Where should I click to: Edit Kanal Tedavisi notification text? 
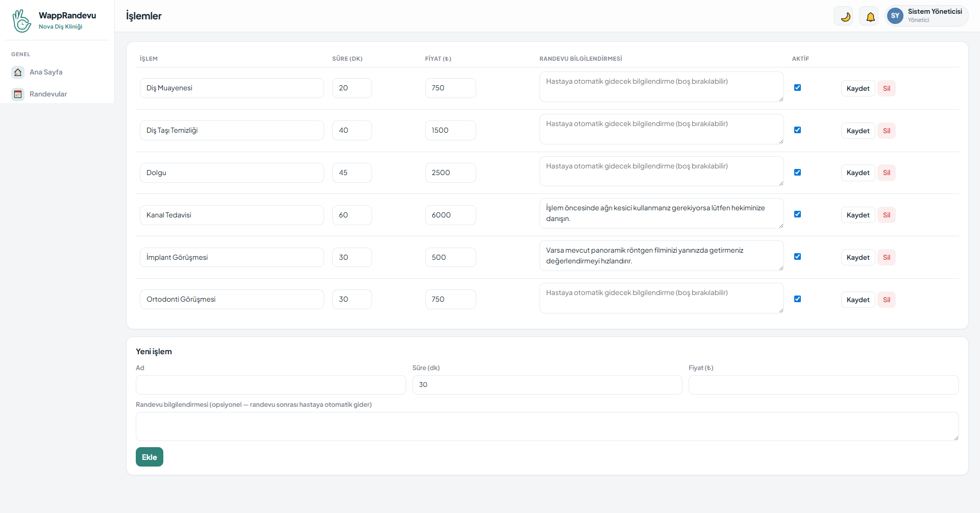661,213
